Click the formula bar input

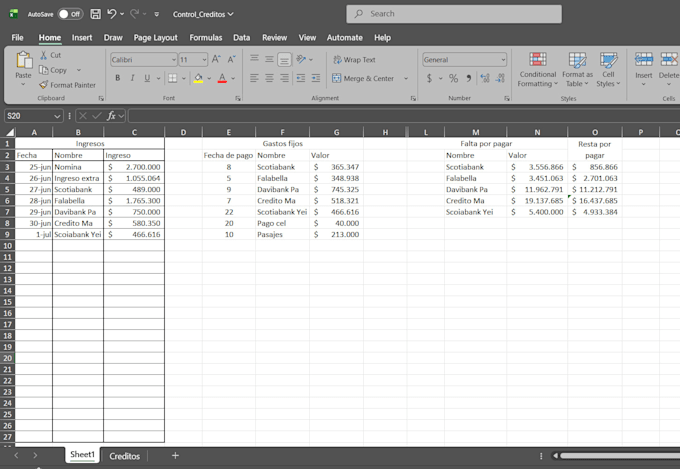403,116
